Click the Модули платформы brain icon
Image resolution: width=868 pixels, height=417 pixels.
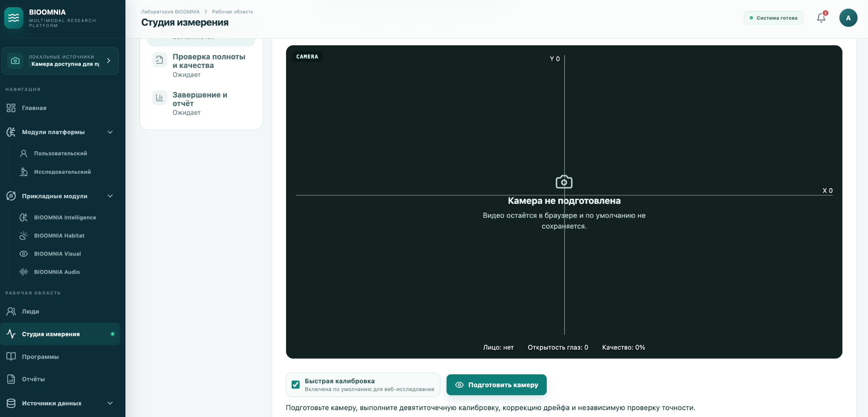pos(11,132)
